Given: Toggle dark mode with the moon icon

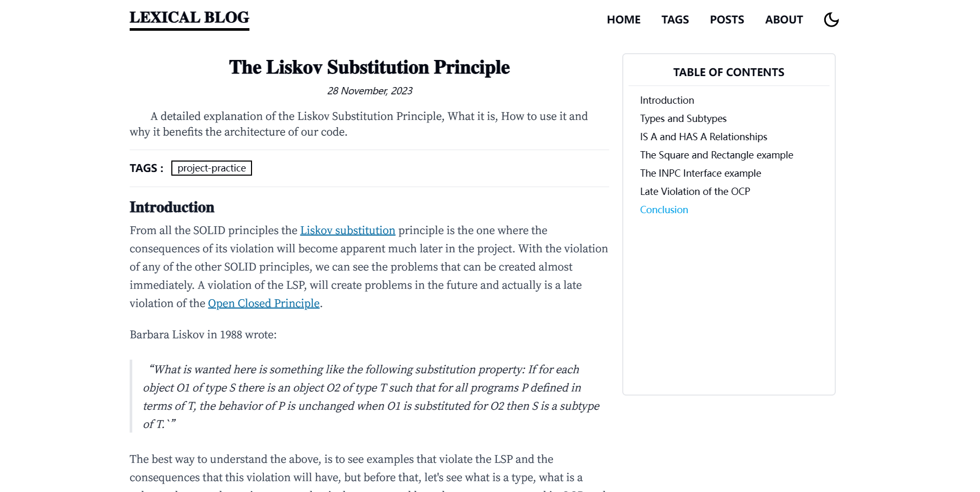Looking at the screenshot, I should tap(831, 20).
